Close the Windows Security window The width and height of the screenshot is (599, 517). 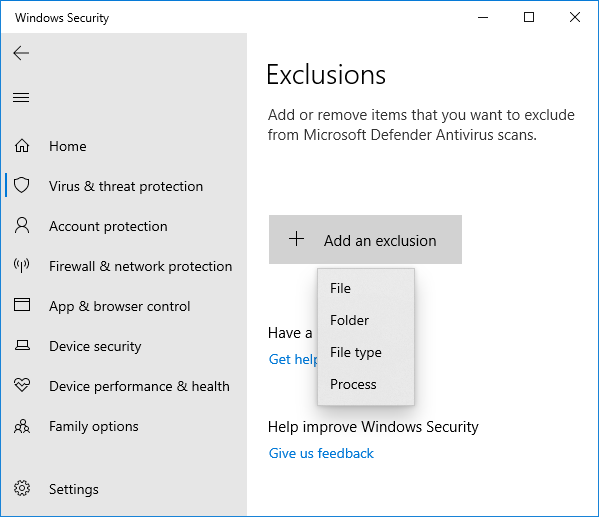[575, 17]
